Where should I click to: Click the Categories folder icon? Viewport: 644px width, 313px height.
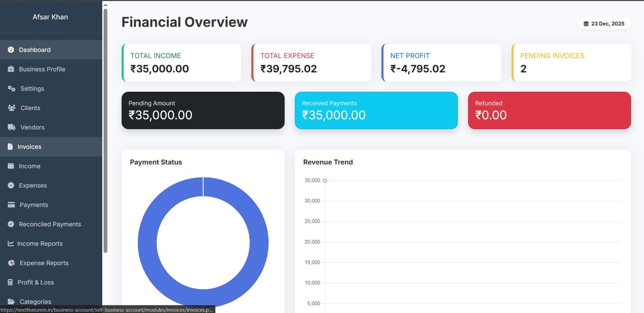11,301
